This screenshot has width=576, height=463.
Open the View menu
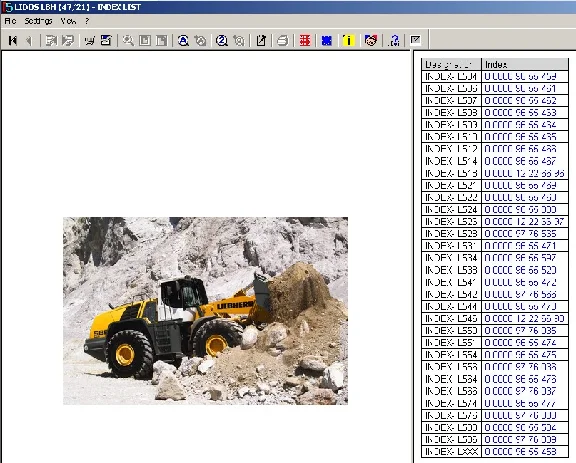pos(68,21)
